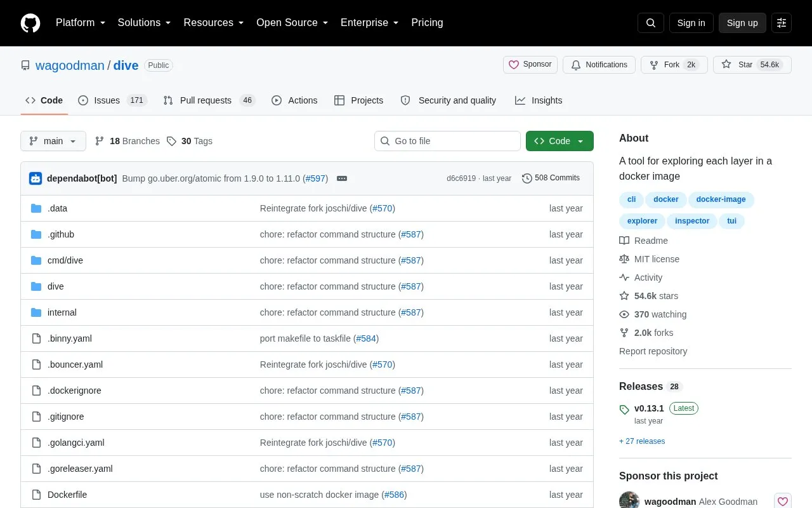Screen dimensions: 812x508
Task: Switch to the Pull requests tab
Action: pyautogui.click(x=209, y=100)
